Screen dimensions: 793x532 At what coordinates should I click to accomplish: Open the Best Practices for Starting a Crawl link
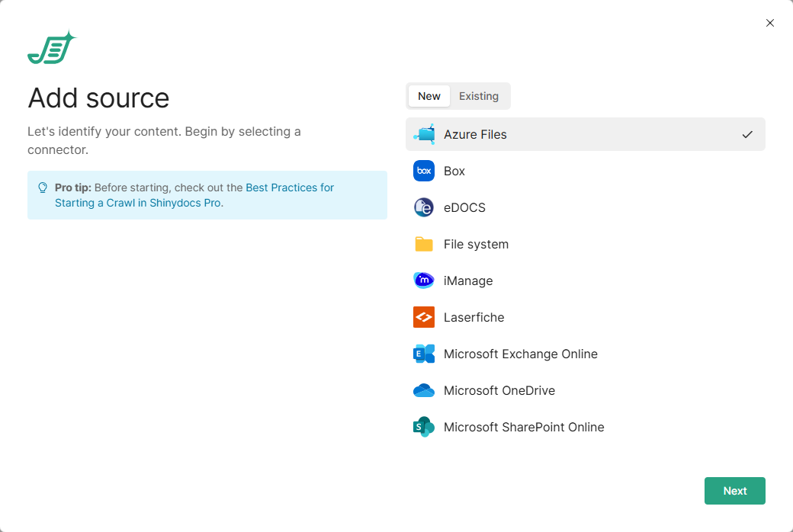pyautogui.click(x=194, y=195)
